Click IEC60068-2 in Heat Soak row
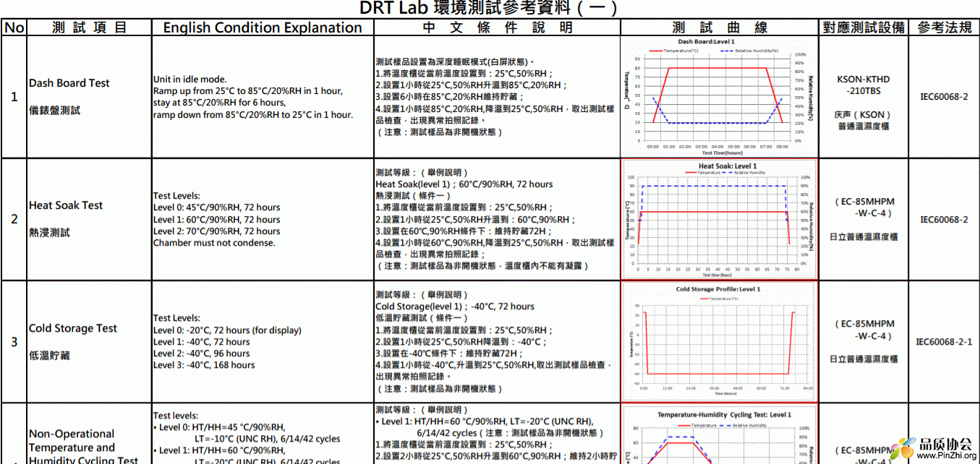This screenshot has height=464, width=980. point(944,219)
